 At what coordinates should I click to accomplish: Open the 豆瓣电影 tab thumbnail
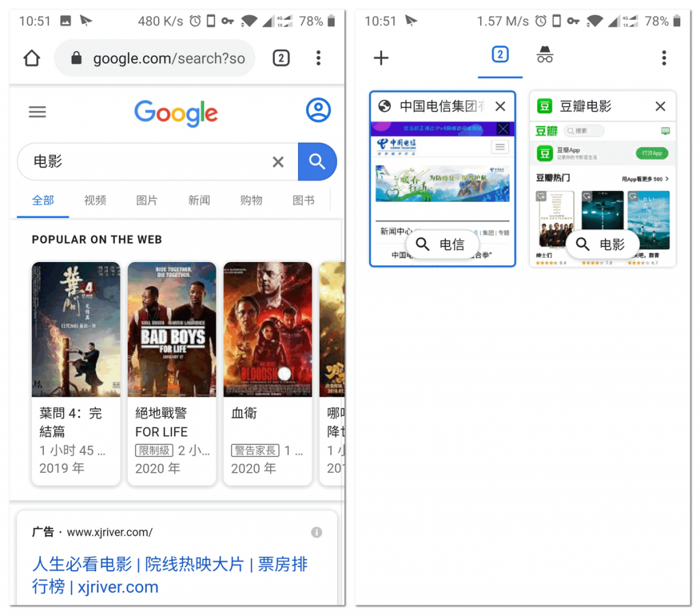click(602, 194)
